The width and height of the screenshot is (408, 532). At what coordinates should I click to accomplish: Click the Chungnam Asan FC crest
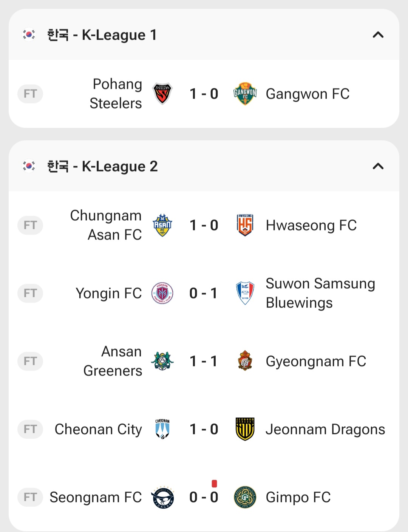[162, 225]
